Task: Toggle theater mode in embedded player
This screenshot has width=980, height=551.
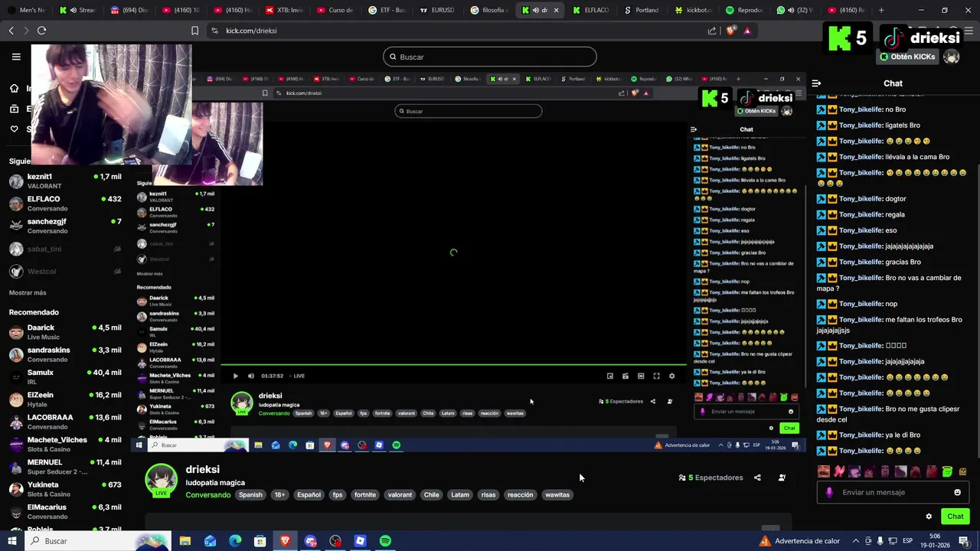Action: click(x=641, y=376)
